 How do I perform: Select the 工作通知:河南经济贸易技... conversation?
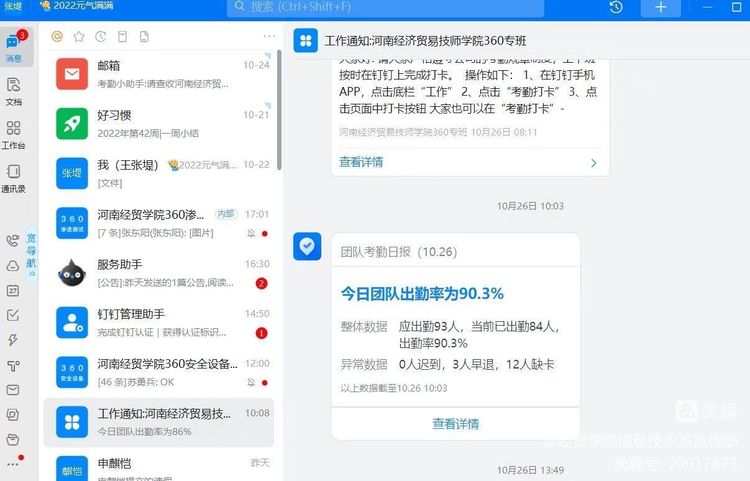coord(159,422)
